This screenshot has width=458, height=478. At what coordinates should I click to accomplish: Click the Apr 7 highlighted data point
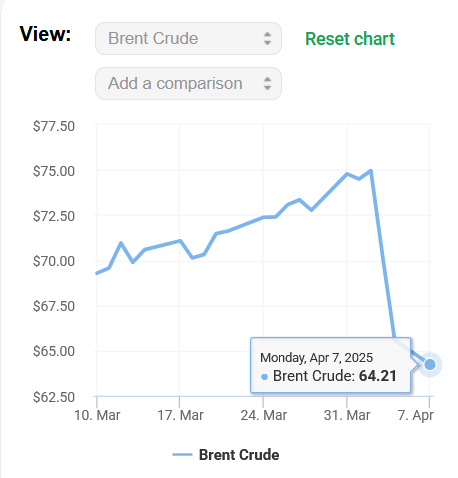[x=430, y=364]
